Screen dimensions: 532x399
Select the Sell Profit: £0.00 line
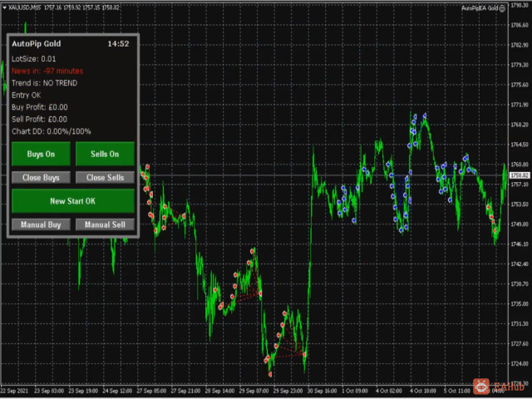coord(39,120)
